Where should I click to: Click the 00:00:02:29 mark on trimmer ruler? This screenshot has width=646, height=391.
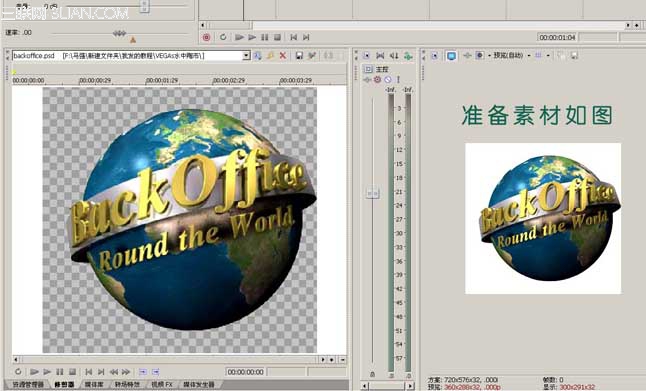(229, 80)
